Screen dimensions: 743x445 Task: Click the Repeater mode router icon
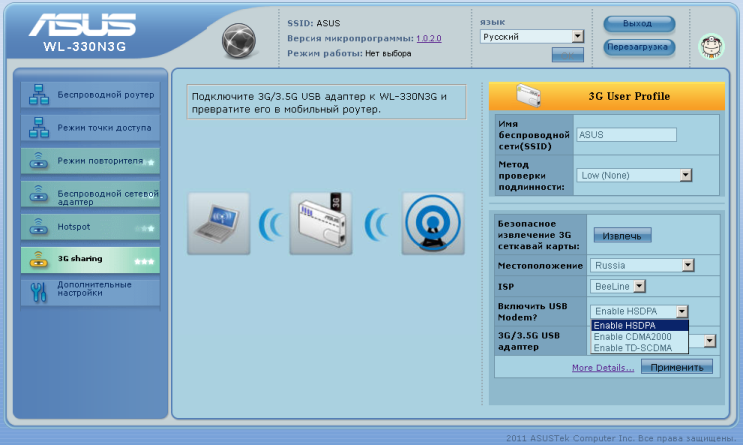(39, 161)
